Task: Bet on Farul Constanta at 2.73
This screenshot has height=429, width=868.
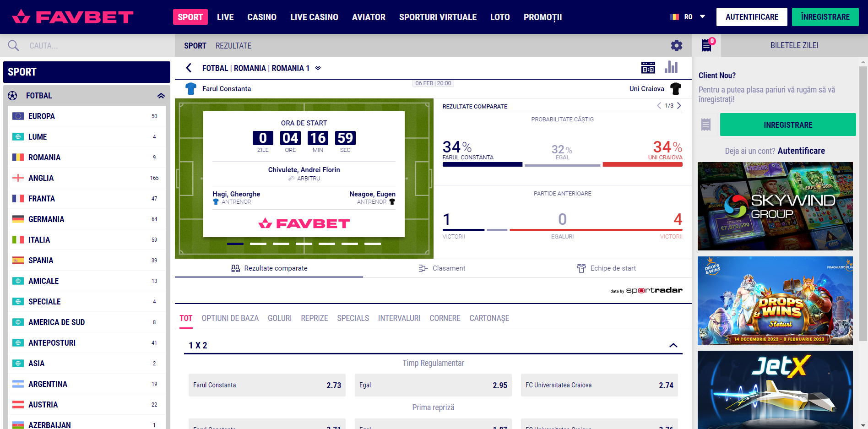Action: 267,385
